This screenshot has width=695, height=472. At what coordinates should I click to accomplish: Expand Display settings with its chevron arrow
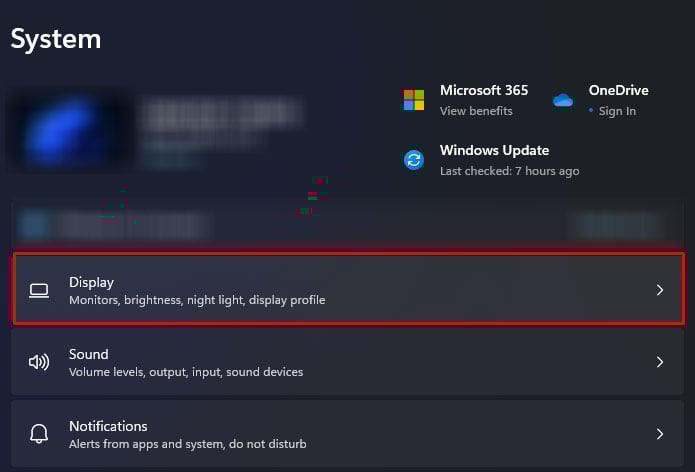coord(660,290)
